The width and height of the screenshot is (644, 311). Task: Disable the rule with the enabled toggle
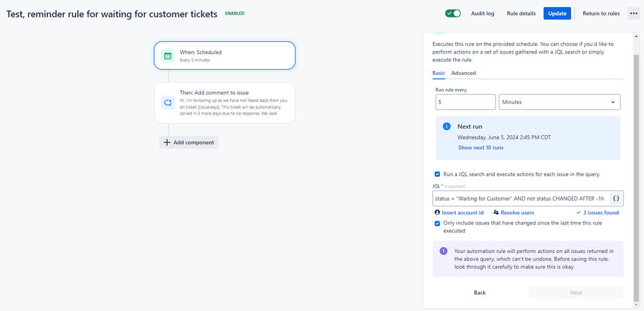453,14
